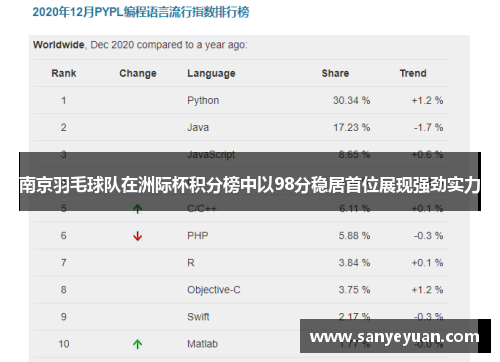Image resolution: width=500 pixels, height=362 pixels.
Task: Open the 2020年12月PYPL编程语言流行指数排行榜 title
Action: pyautogui.click(x=141, y=12)
